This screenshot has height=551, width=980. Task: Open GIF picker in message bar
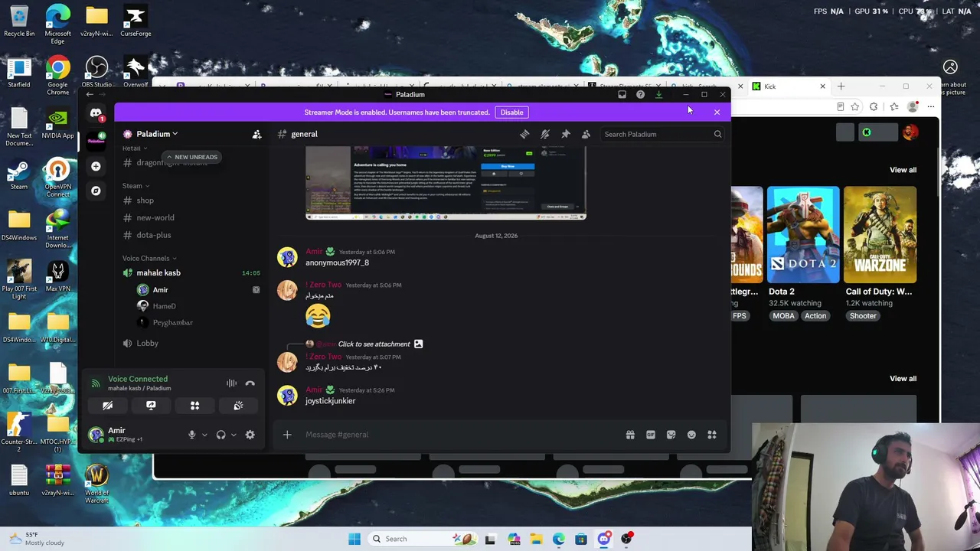[651, 435]
